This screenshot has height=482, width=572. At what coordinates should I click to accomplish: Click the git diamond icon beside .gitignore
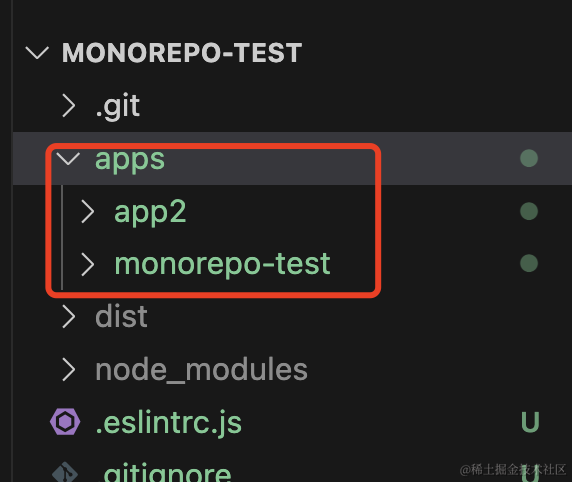pyautogui.click(x=65, y=472)
